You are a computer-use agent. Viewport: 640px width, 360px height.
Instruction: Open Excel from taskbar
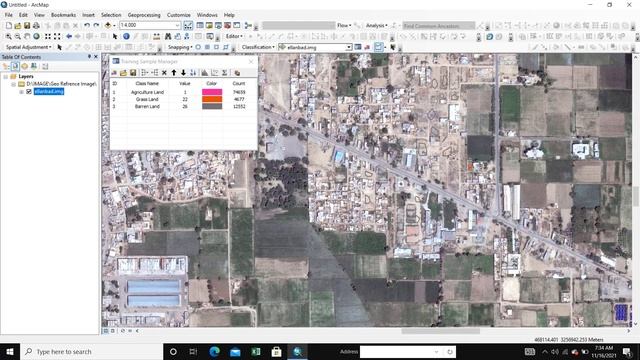(x=256, y=351)
